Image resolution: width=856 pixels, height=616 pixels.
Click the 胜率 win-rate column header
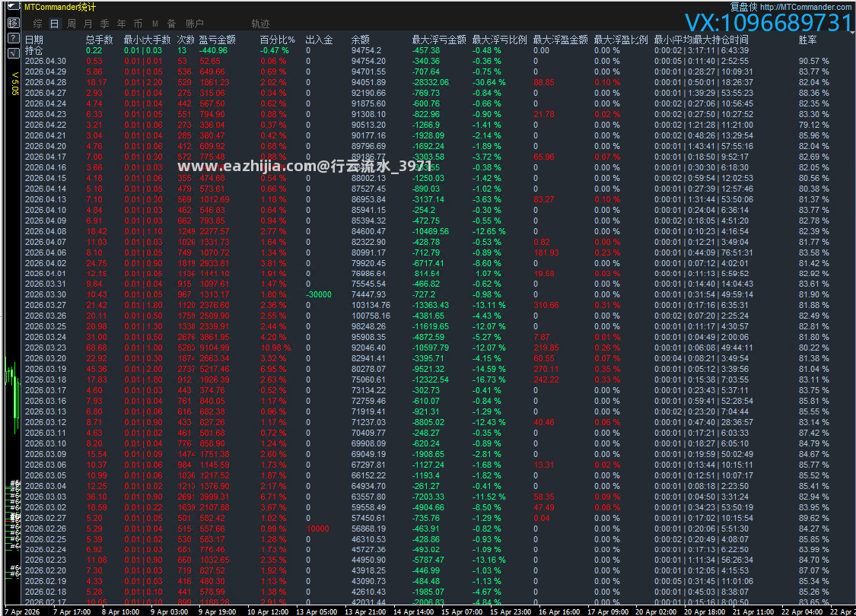pyautogui.click(x=807, y=40)
